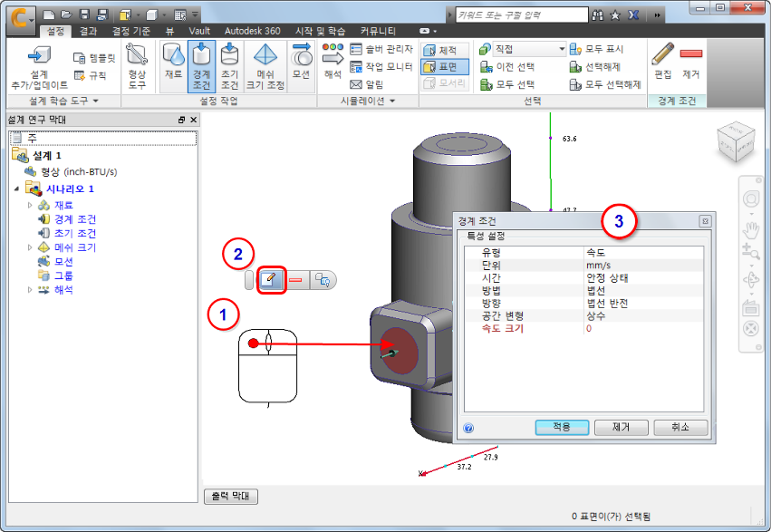Open 작업 모니터
The width and height of the screenshot is (771, 532).
coord(381,67)
